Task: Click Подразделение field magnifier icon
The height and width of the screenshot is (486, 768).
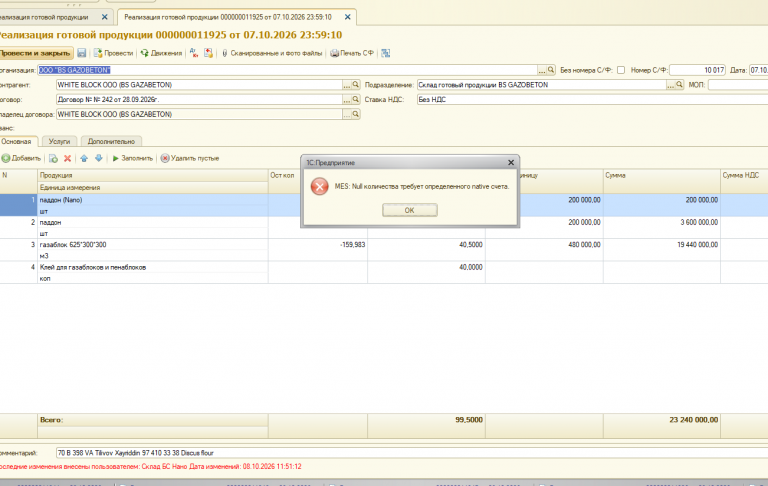Action: 679,85
